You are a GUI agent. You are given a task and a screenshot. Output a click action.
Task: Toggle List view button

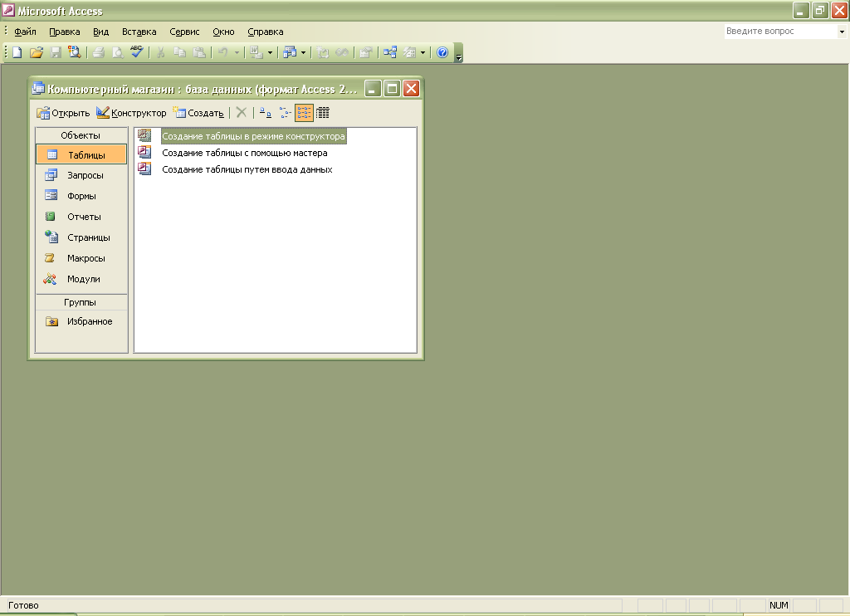(304, 113)
